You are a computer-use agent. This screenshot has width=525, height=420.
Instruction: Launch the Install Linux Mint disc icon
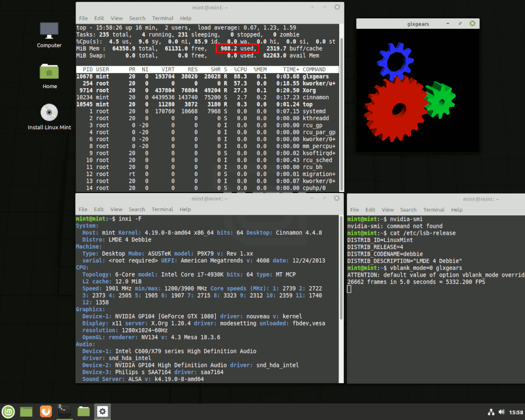[49, 117]
